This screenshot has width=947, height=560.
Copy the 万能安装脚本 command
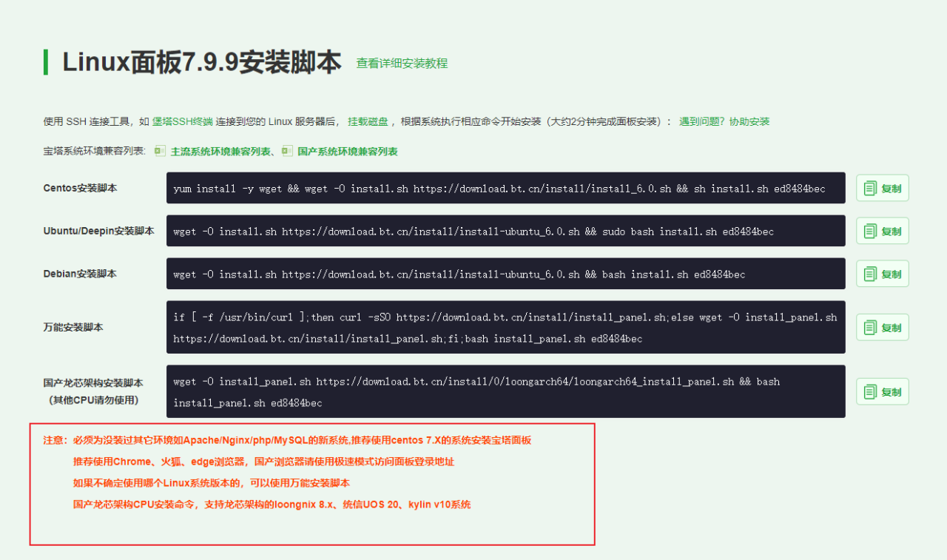[882, 327]
